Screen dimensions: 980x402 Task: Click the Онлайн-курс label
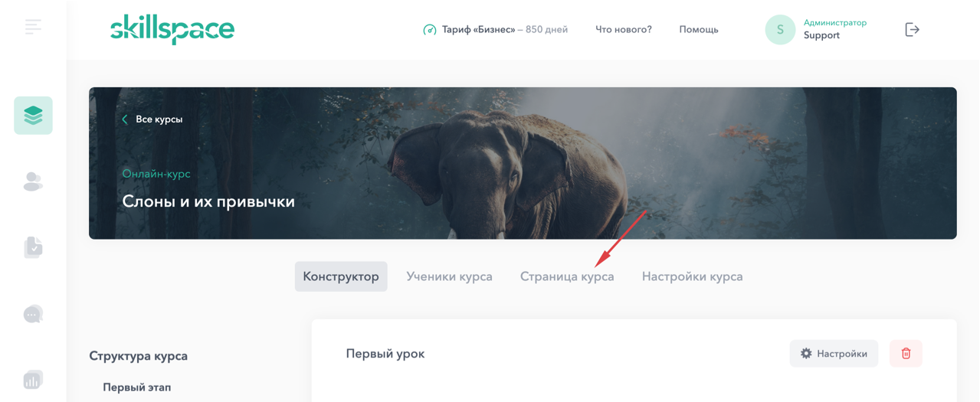pos(156,174)
